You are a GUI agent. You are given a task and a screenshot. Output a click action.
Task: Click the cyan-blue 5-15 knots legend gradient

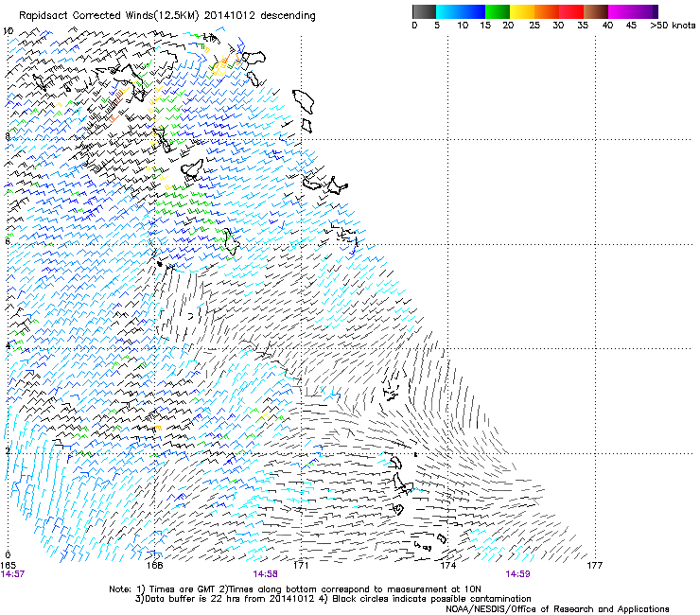tap(461, 11)
